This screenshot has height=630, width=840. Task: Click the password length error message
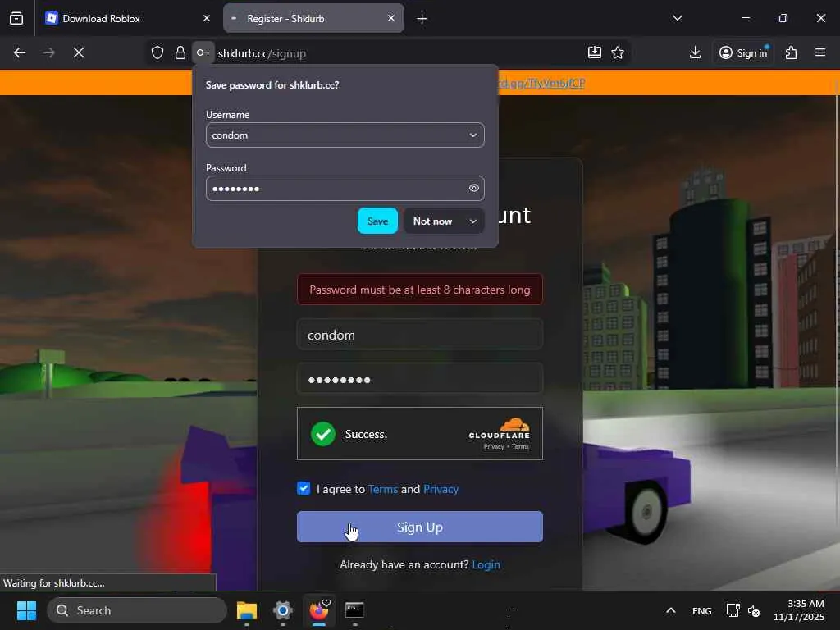pyautogui.click(x=420, y=290)
